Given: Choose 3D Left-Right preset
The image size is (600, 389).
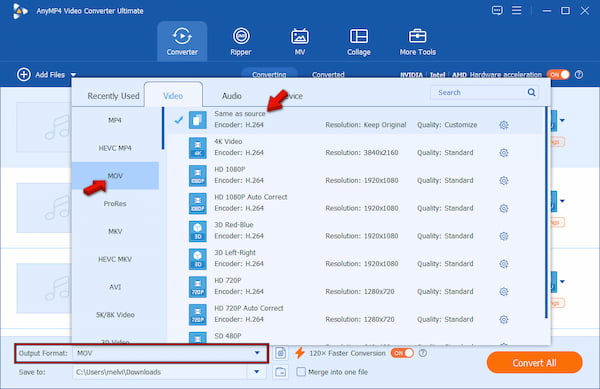Looking at the screenshot, I should [x=356, y=259].
